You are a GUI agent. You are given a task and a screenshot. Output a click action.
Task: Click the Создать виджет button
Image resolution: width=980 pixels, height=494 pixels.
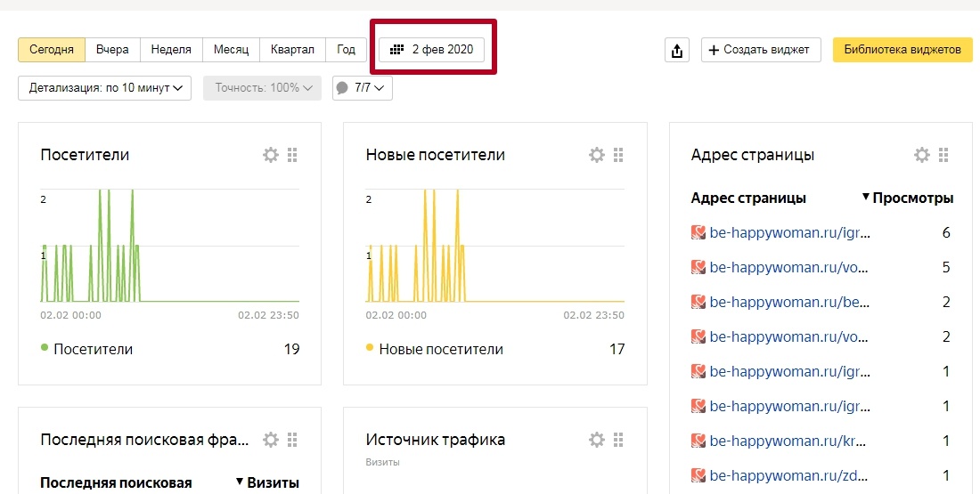(x=760, y=50)
